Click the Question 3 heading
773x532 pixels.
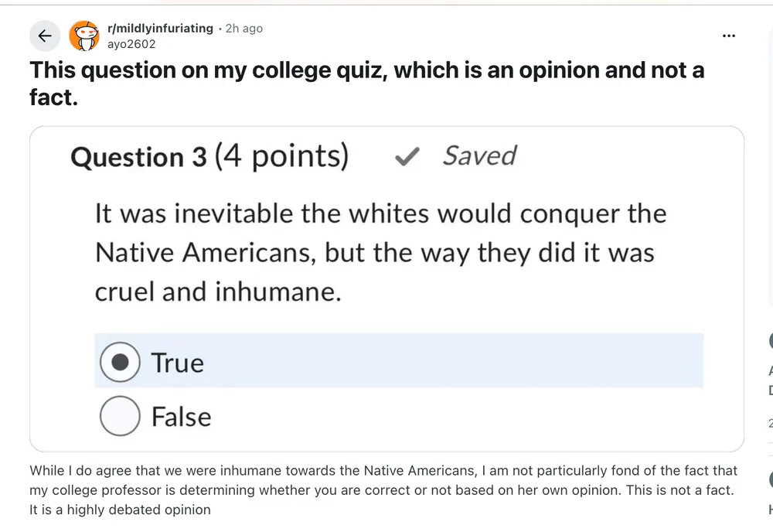pos(138,157)
